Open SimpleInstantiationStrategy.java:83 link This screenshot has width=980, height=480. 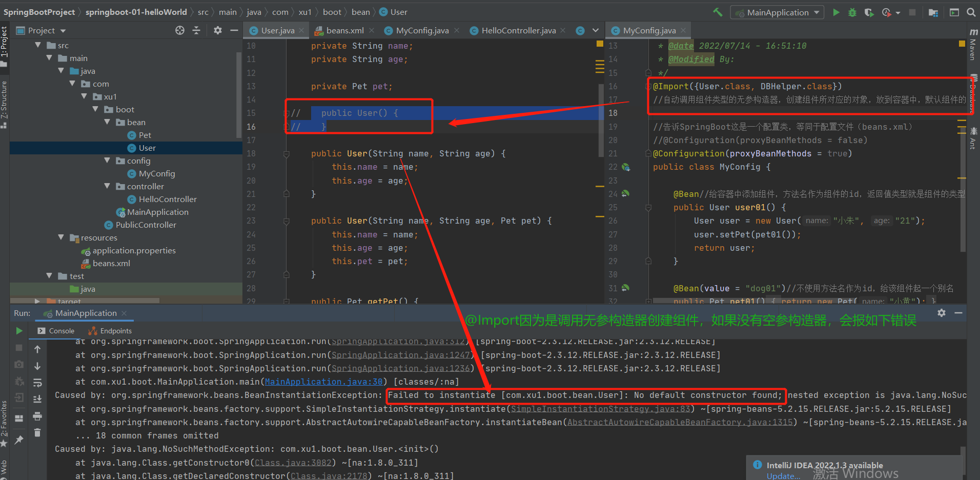[x=600, y=409]
